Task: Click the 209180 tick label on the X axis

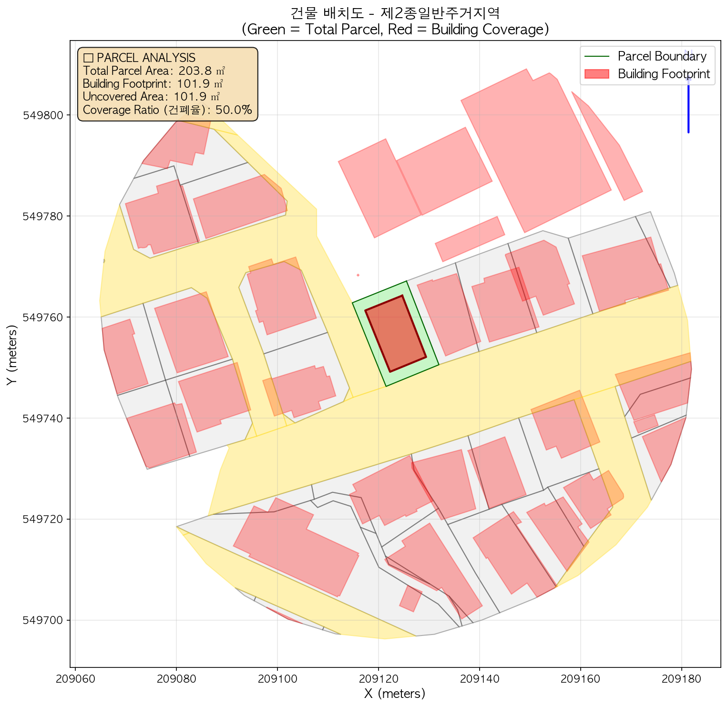Action: tap(681, 679)
